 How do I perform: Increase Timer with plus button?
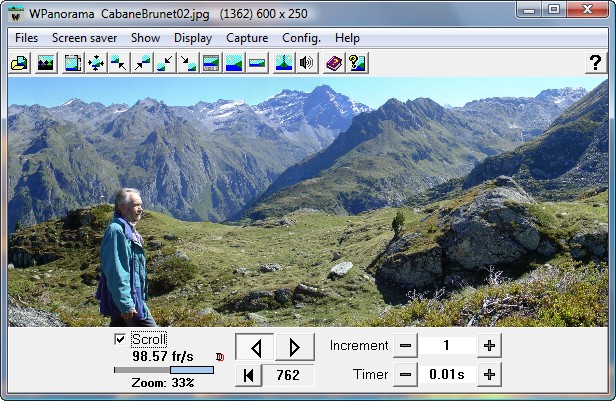tap(489, 375)
